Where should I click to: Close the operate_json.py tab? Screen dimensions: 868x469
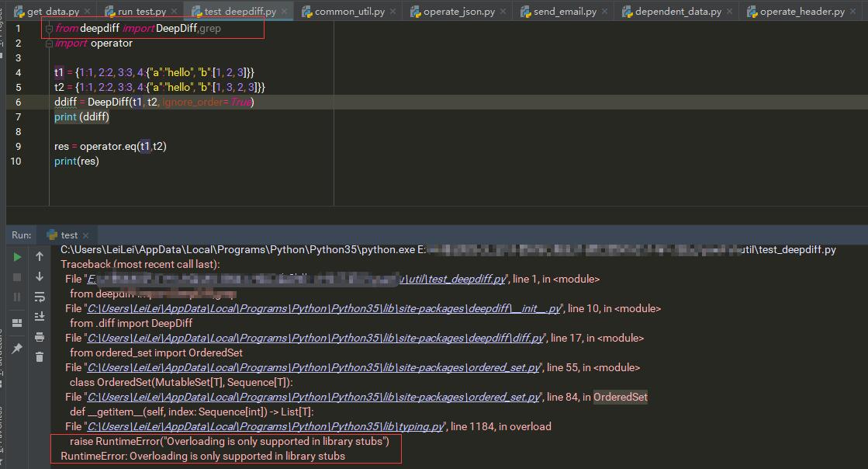click(x=503, y=11)
